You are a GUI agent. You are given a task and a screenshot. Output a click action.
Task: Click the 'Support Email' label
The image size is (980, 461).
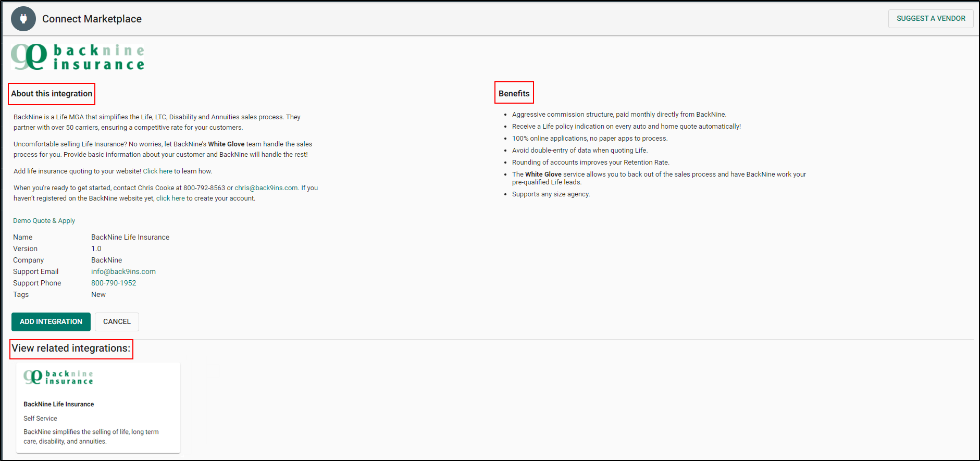click(35, 272)
